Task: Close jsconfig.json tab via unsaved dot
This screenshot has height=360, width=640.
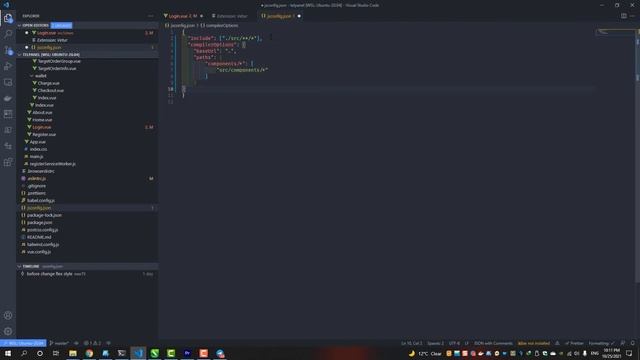Action: pyautogui.click(x=299, y=16)
